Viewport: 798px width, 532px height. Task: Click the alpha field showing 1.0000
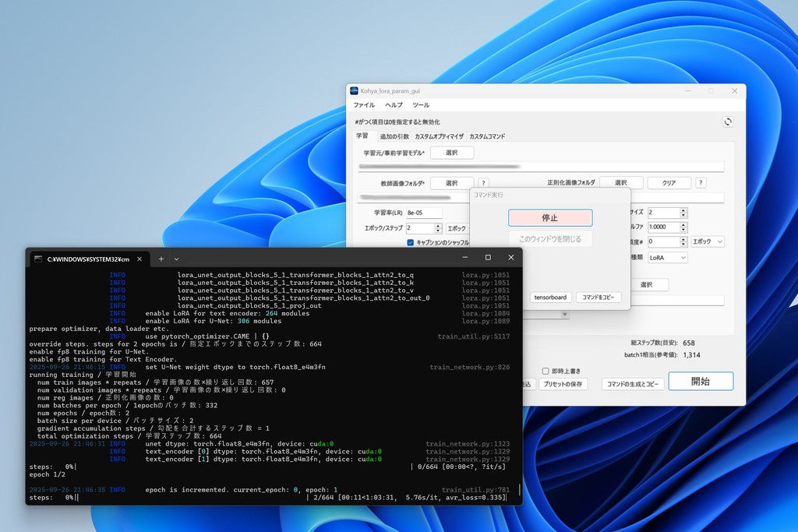(x=664, y=227)
